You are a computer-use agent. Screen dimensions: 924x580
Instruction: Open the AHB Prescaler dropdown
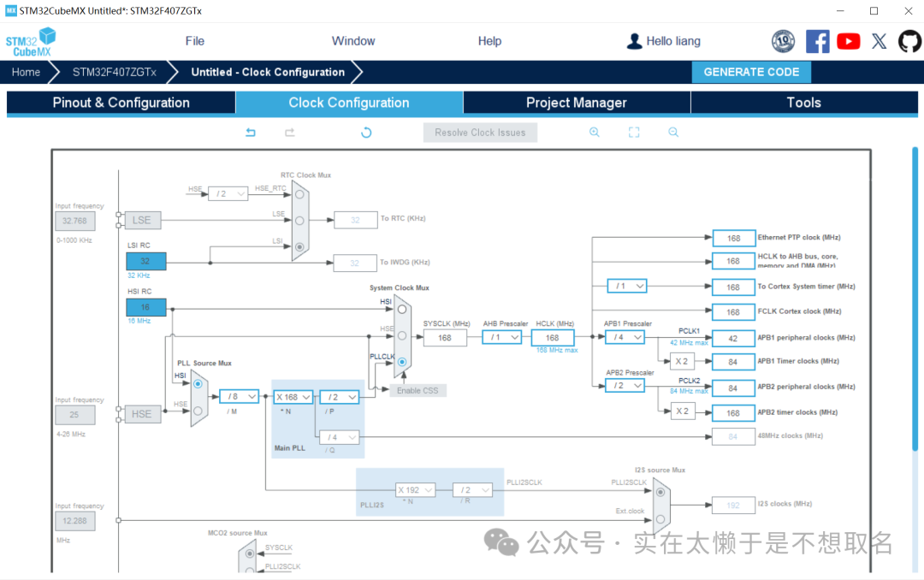(x=502, y=338)
